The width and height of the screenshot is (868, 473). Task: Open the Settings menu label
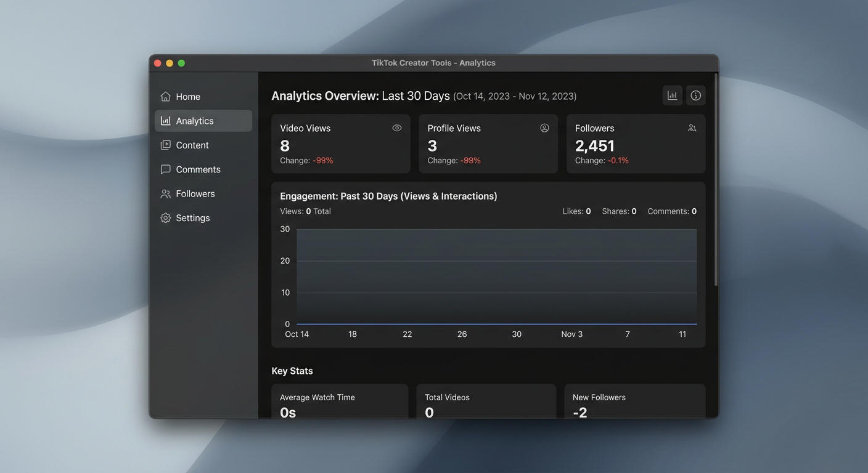[x=193, y=218]
